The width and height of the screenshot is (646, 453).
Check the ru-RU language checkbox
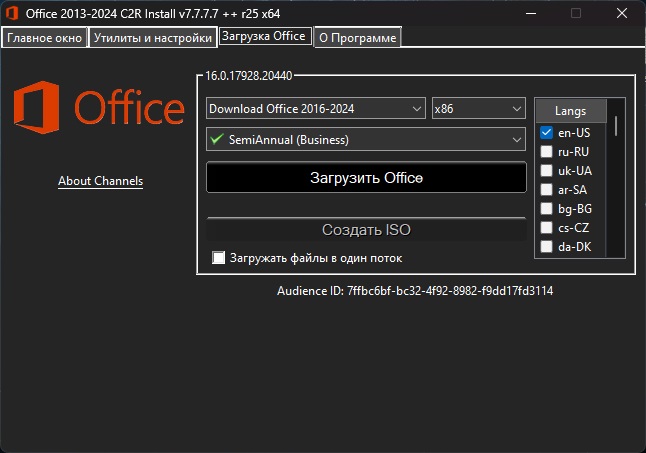pyautogui.click(x=546, y=152)
